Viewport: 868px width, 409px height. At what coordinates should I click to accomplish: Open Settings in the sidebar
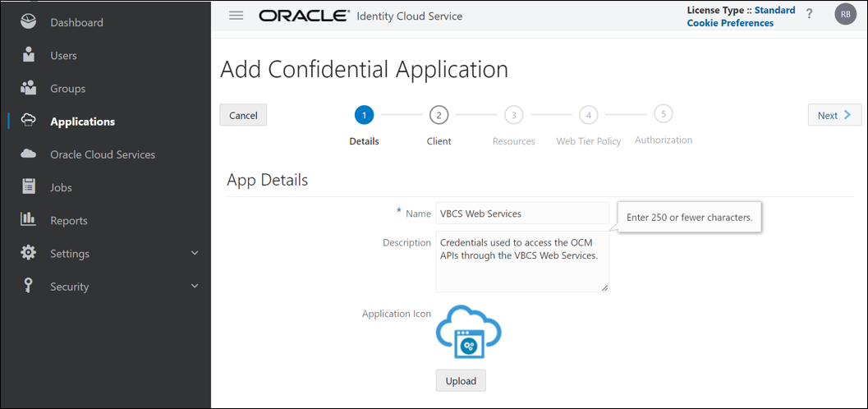coord(70,254)
